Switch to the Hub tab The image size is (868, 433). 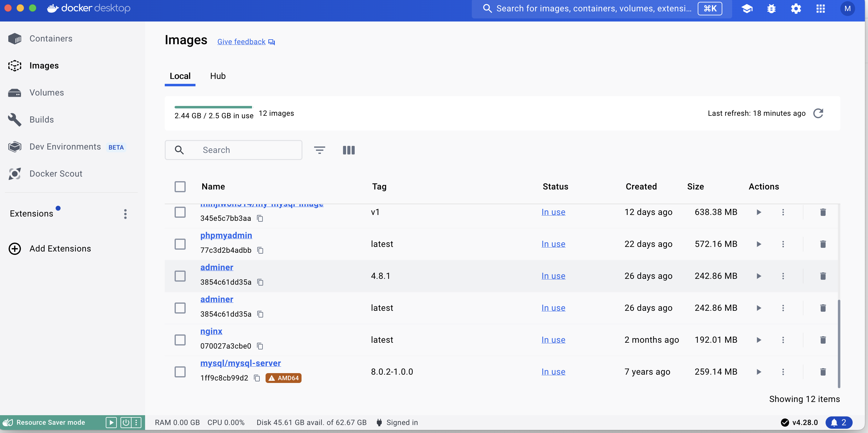click(218, 76)
